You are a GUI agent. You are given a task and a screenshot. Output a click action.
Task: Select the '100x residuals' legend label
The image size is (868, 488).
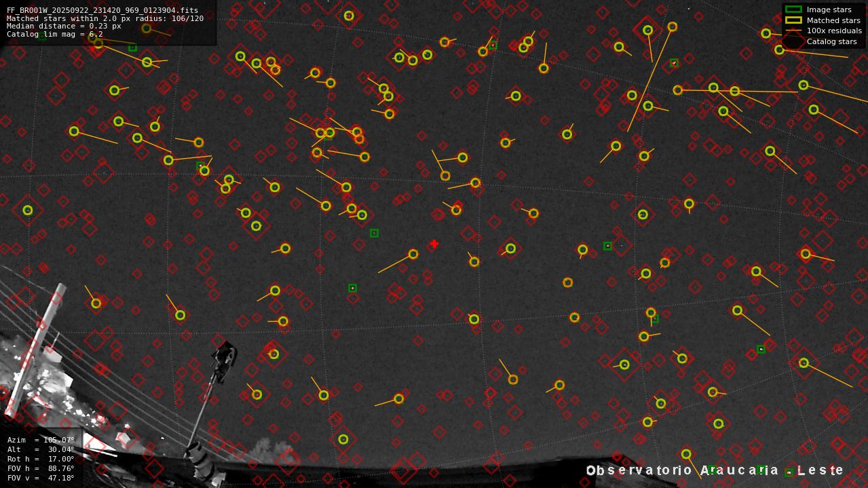point(834,31)
